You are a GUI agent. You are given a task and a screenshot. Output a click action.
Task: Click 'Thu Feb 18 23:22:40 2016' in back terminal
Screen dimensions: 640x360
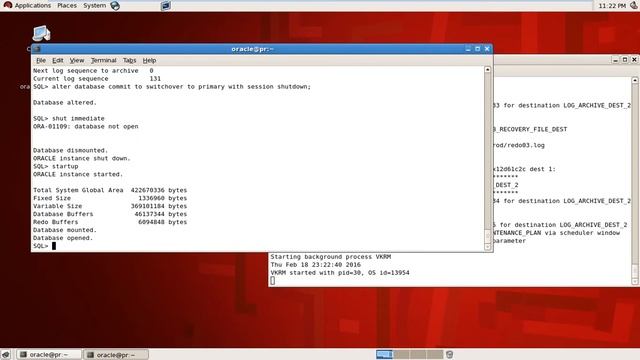(315, 265)
